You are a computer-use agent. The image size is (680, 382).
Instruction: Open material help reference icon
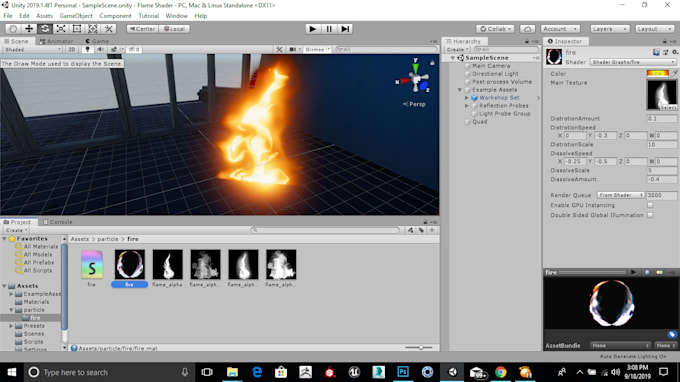(656, 52)
